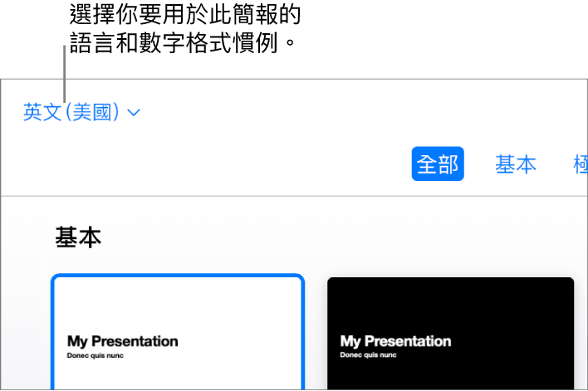Click the 英文 text in language menu
The height and width of the screenshot is (391, 588).
pyautogui.click(x=43, y=112)
